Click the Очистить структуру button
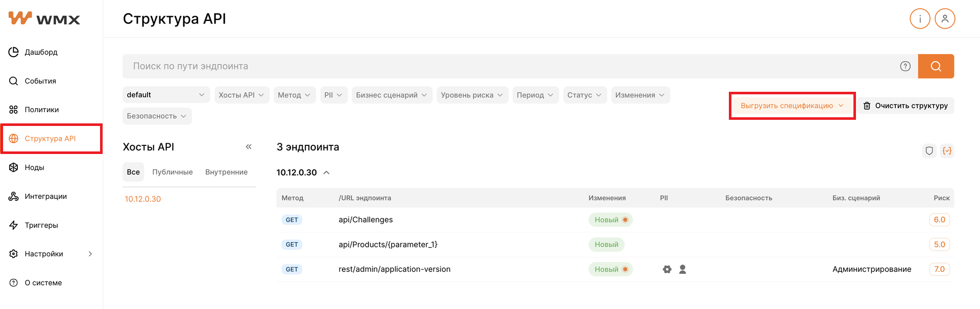Viewport: 980px width, 309px height. (905, 106)
